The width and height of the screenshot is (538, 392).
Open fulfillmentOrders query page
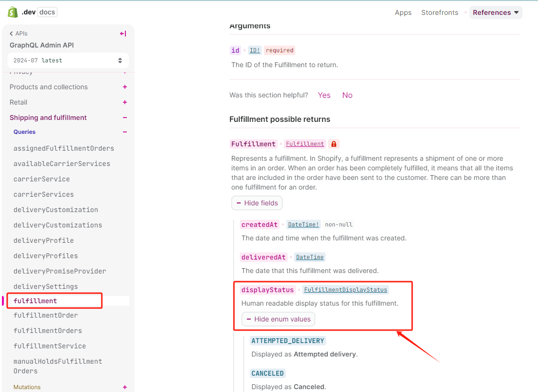pos(48,331)
